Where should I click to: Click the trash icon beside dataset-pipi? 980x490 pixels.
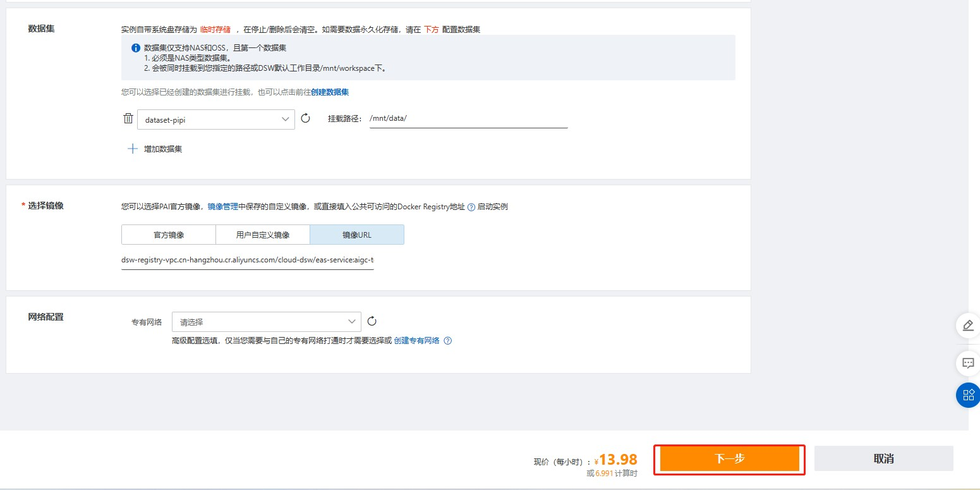[128, 119]
